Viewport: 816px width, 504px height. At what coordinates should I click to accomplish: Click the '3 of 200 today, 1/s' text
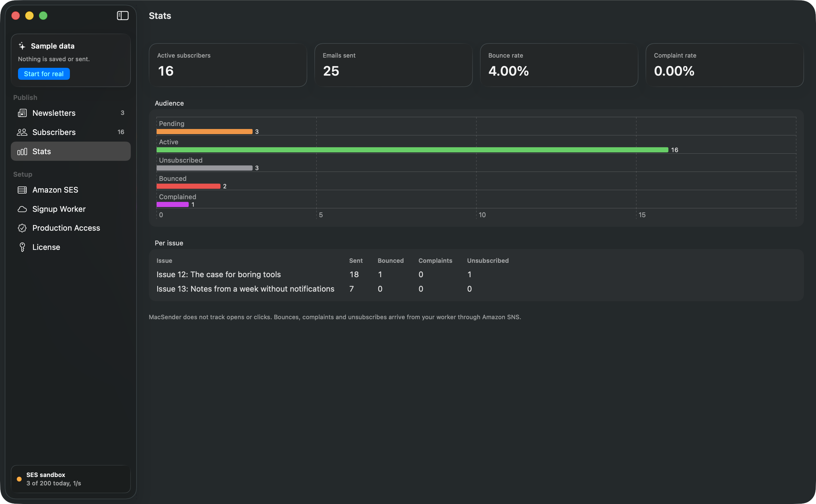click(x=54, y=483)
